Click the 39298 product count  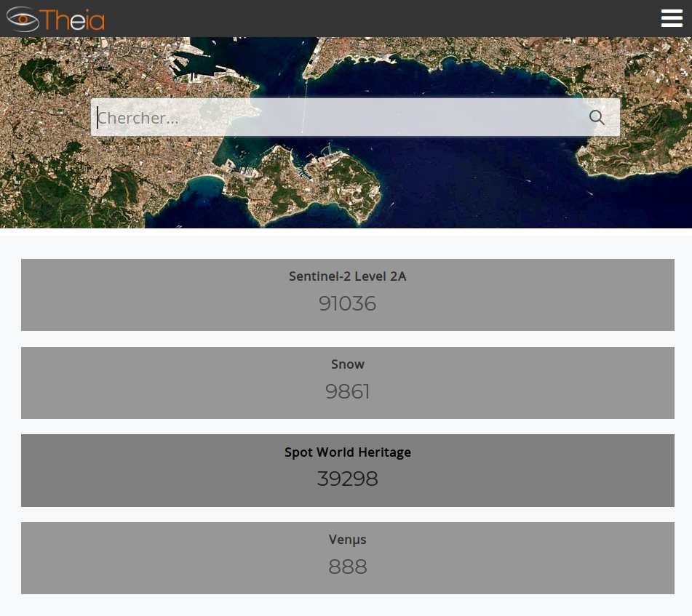pyautogui.click(x=348, y=479)
